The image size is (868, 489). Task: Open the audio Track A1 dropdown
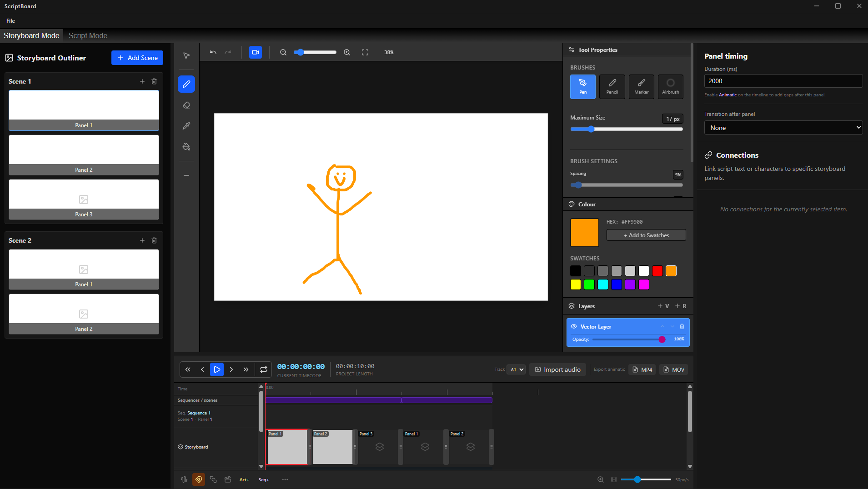point(517,369)
